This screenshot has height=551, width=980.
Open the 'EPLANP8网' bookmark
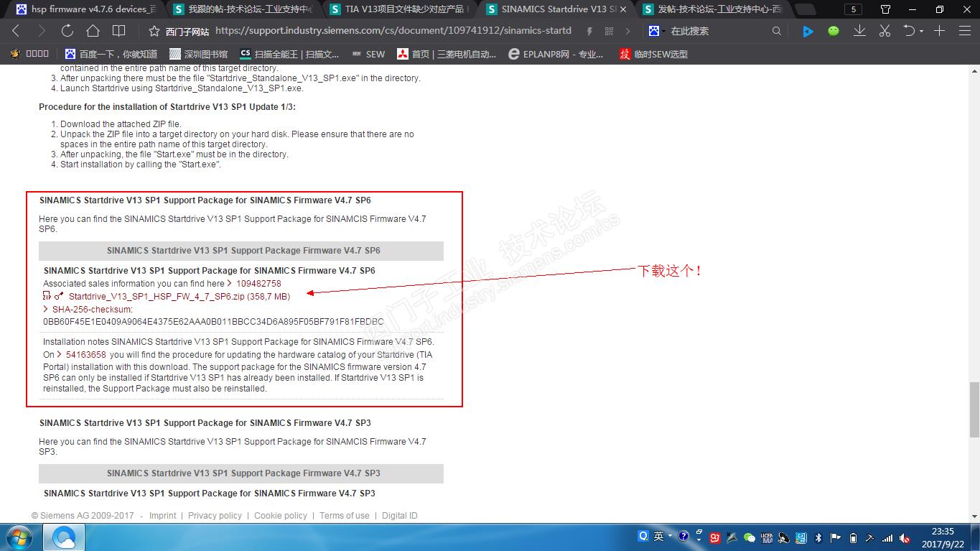point(556,54)
